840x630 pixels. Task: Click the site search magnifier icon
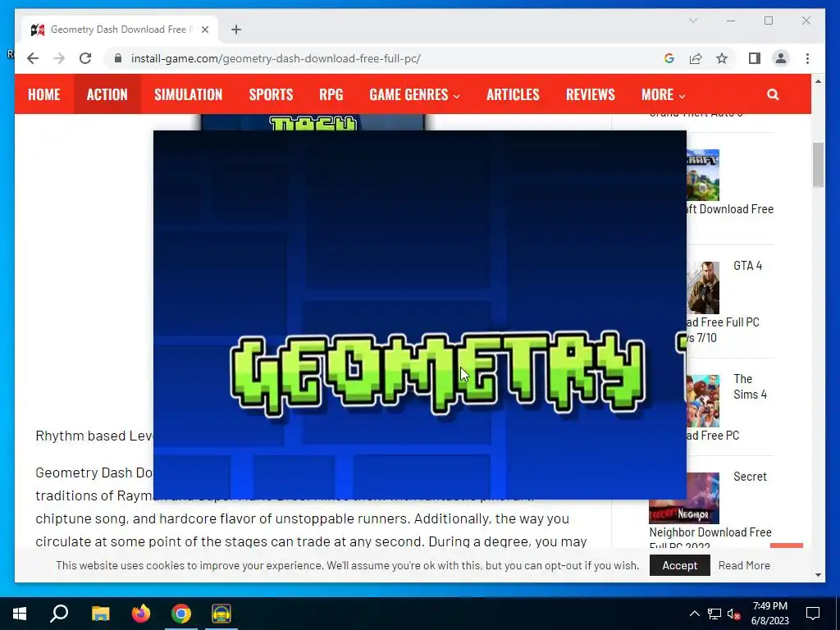(x=773, y=94)
